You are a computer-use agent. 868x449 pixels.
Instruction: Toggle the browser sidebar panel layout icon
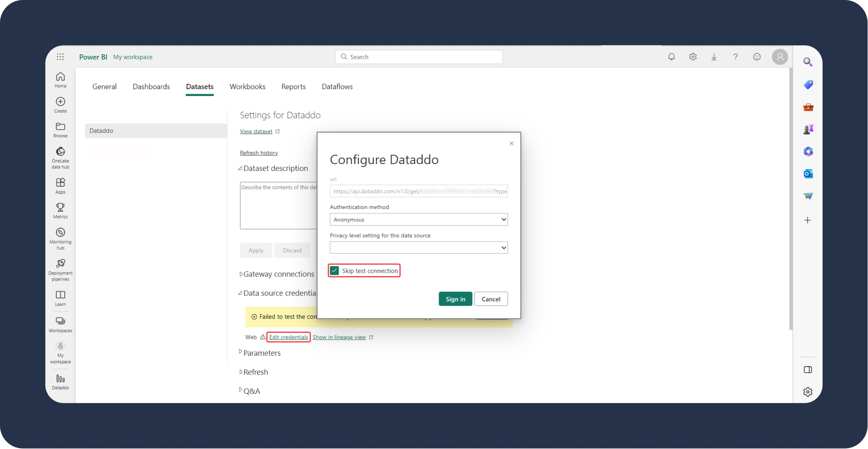point(808,370)
